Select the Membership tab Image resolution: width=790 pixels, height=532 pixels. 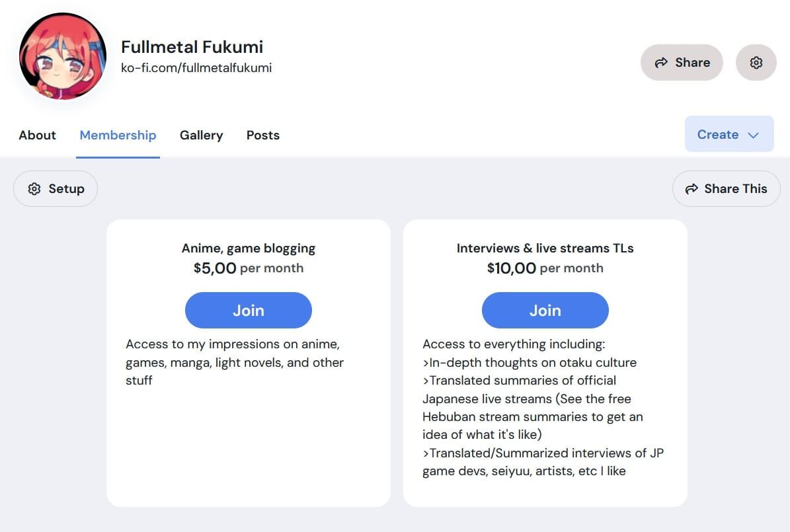coord(118,135)
